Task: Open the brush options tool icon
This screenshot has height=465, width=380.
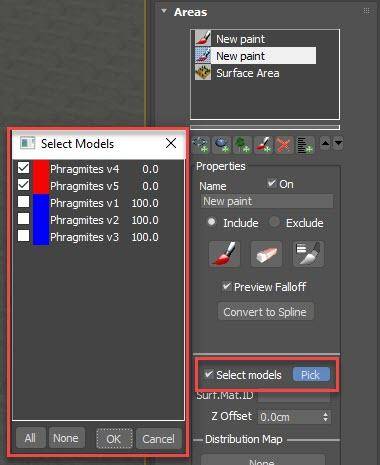Action: (308, 254)
